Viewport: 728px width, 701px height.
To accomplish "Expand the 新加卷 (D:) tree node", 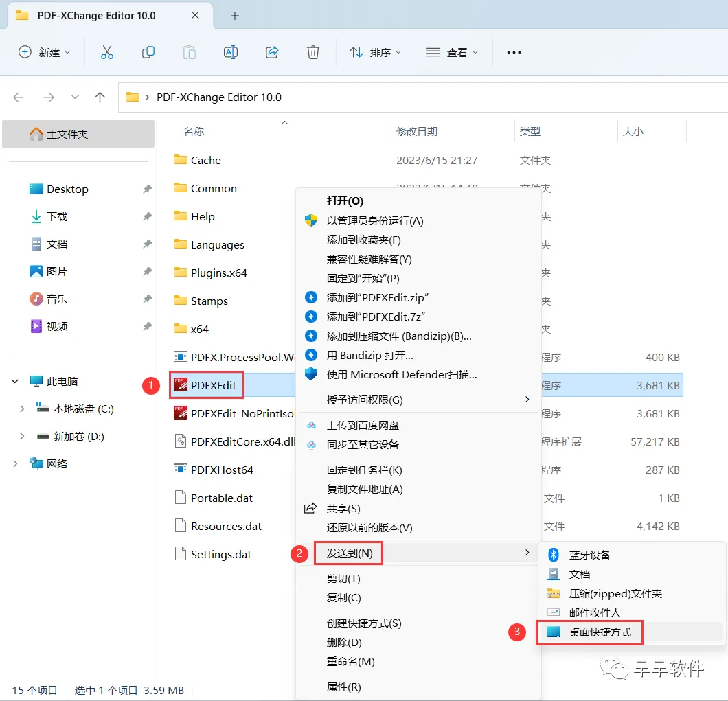I will (x=22, y=436).
